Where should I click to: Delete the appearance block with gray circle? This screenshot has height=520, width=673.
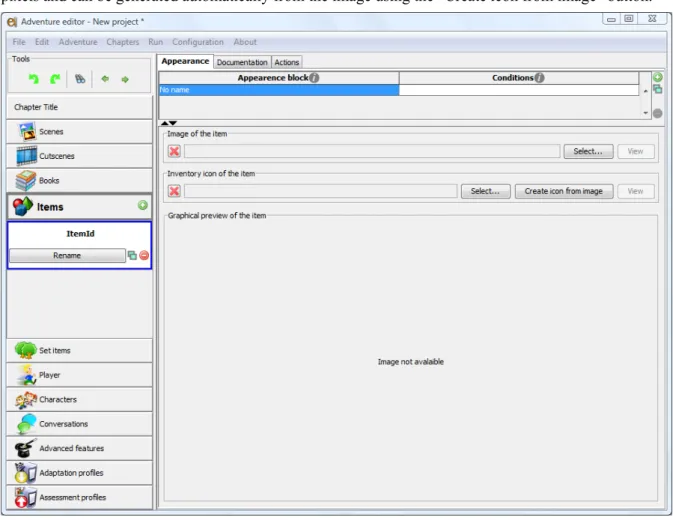pos(657,113)
